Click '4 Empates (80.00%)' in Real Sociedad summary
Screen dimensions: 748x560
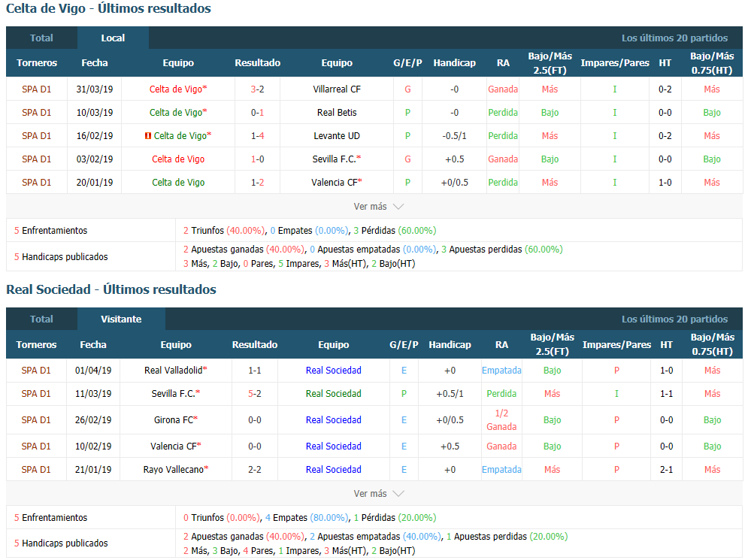point(307,518)
